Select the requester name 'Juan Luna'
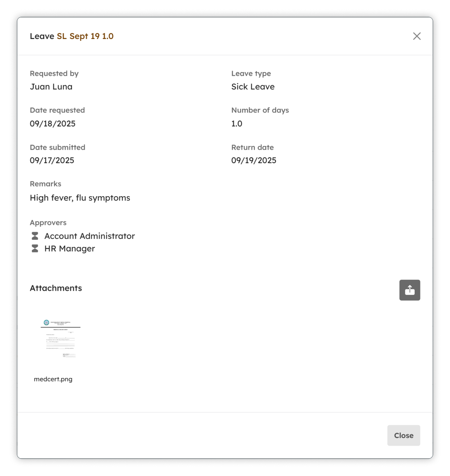450x476 pixels. [x=51, y=87]
